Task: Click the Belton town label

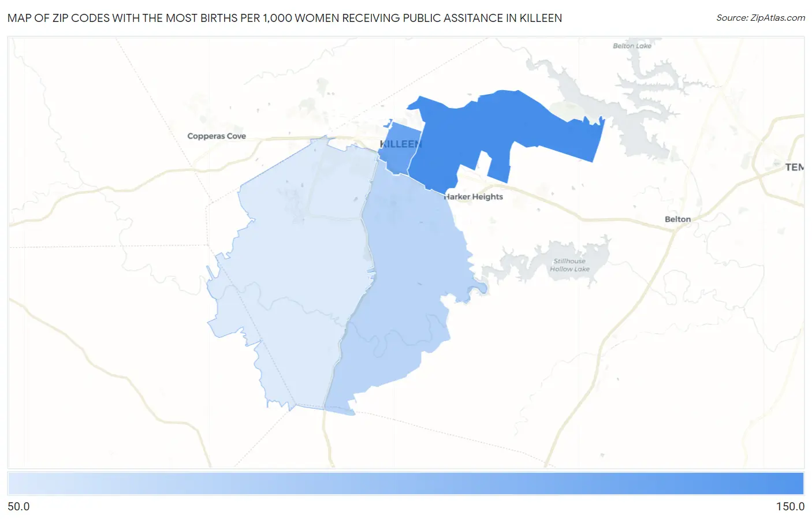Action: (677, 219)
